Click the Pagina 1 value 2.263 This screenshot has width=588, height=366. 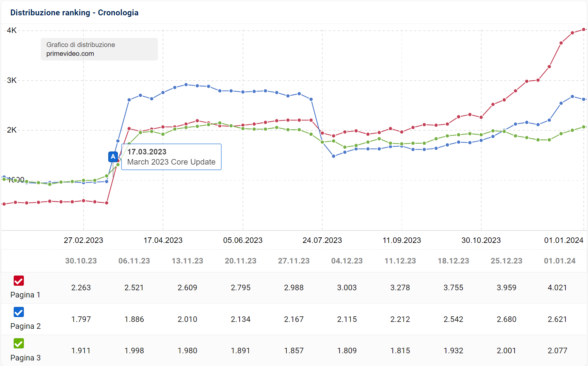pos(81,288)
